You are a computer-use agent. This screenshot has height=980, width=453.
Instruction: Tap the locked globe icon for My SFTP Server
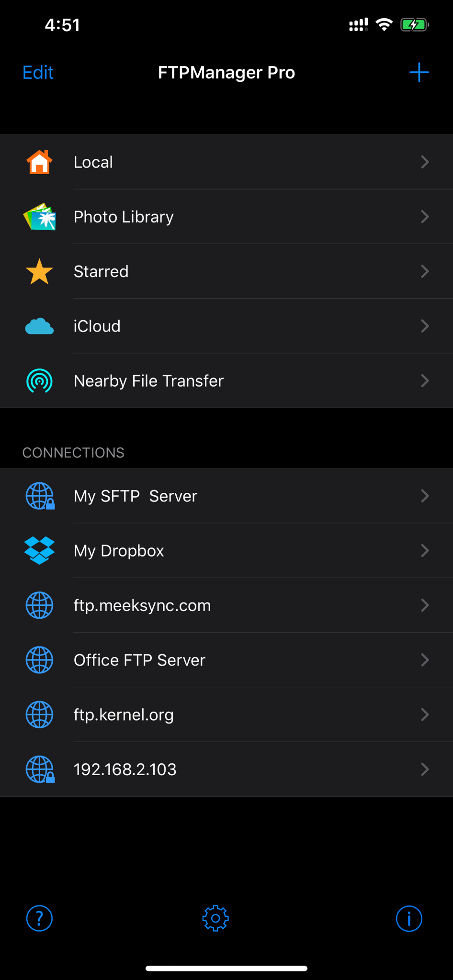coord(40,496)
